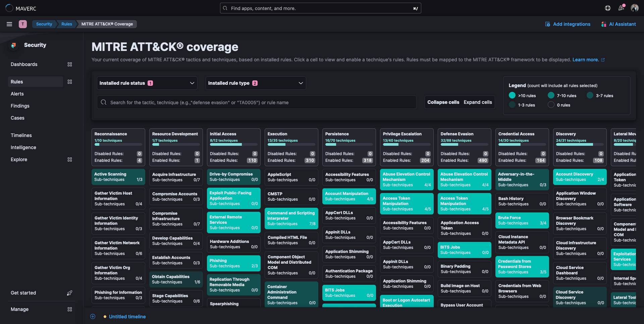Click Security breadcrumb link
This screenshot has height=324, width=644.
click(x=44, y=24)
